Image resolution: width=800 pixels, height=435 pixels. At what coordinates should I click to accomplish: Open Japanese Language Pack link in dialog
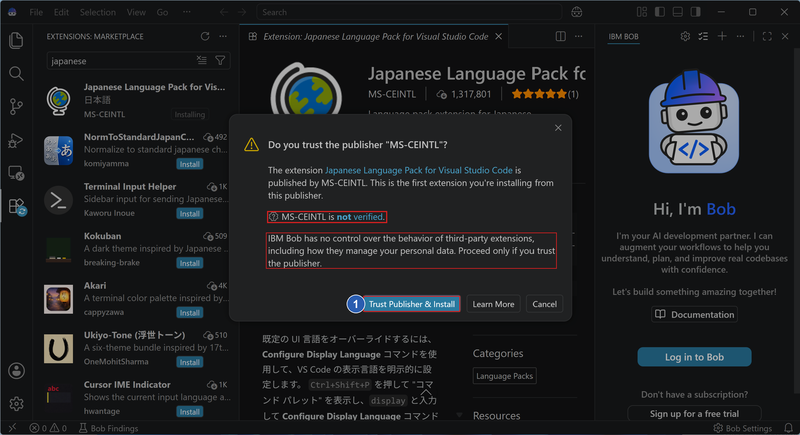(x=418, y=170)
